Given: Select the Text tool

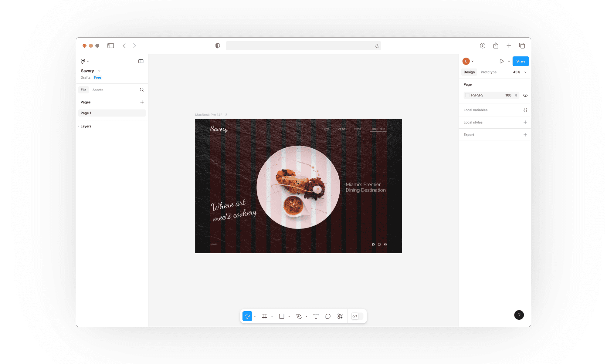Looking at the screenshot, I should pyautogui.click(x=316, y=316).
